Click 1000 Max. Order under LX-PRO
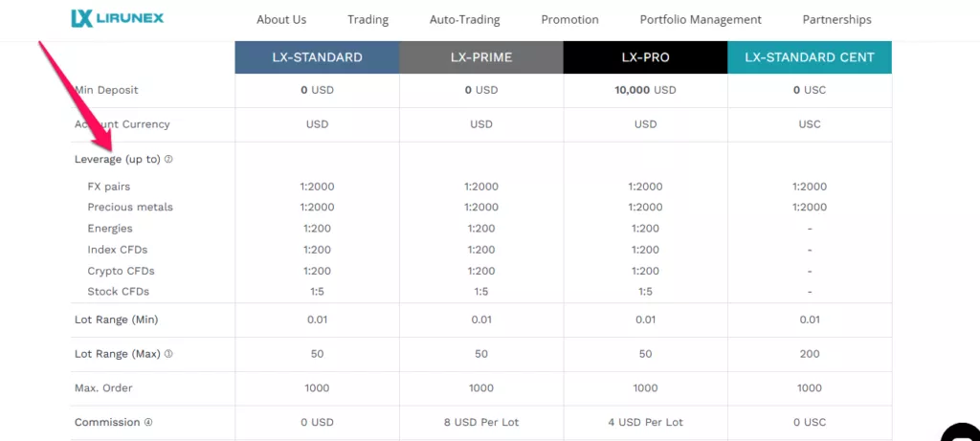The image size is (980, 441). [x=646, y=388]
